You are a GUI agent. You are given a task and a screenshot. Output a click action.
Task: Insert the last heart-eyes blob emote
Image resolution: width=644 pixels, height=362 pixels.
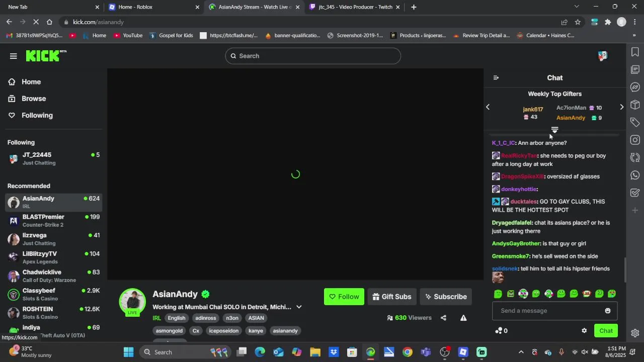coord(612,294)
